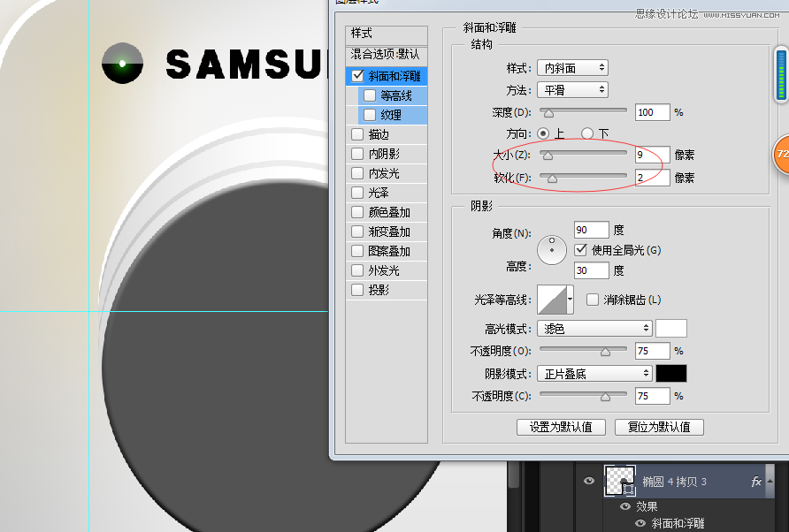
Task: Open the 阴影模式 dropdown showing 正片叠底
Action: tap(594, 374)
